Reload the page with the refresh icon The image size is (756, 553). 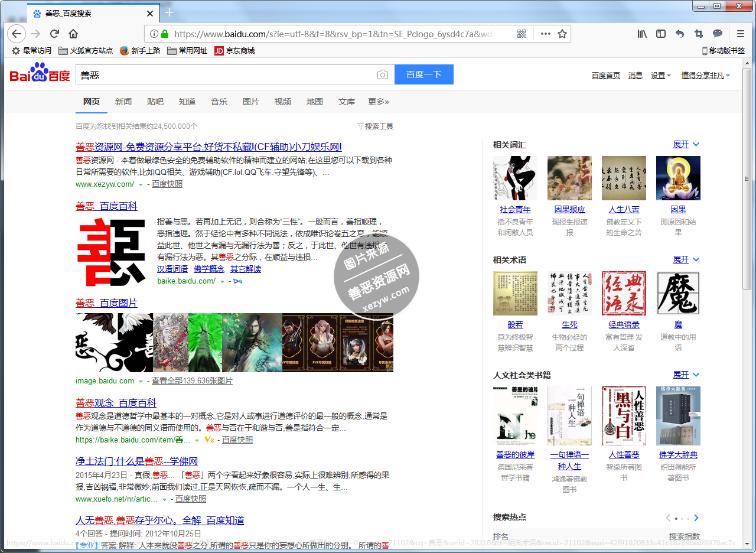click(54, 34)
